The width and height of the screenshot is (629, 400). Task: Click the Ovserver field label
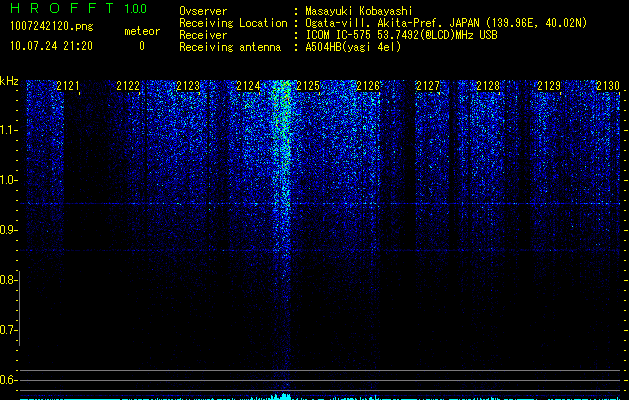(x=203, y=11)
